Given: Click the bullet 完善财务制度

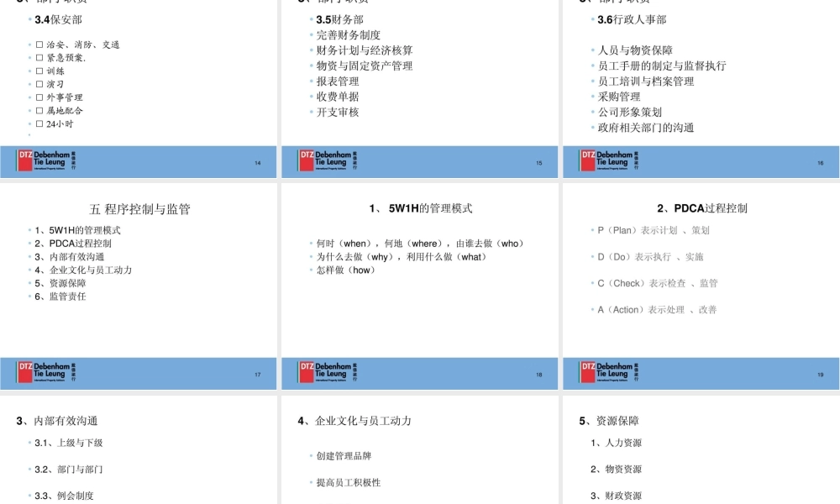Looking at the screenshot, I should pos(349,35).
